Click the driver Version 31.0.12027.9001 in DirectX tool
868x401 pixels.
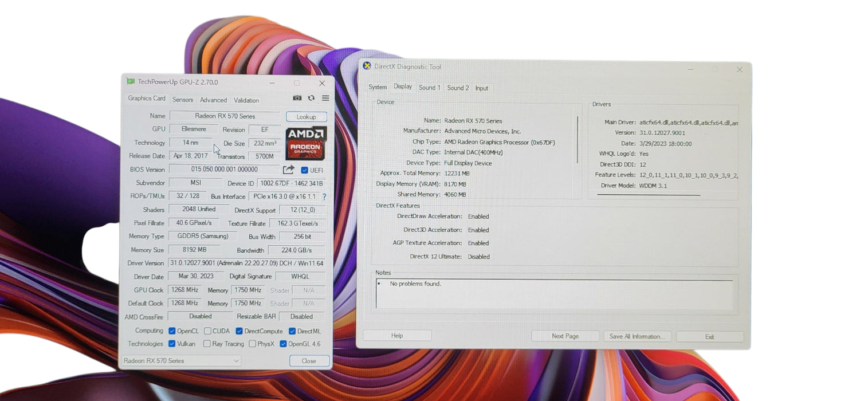click(x=662, y=133)
